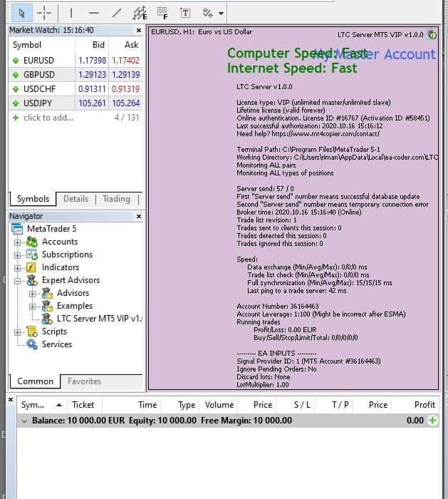Select the horizontal line tool
Image resolution: width=448 pixels, height=499 pixels.
point(94,13)
